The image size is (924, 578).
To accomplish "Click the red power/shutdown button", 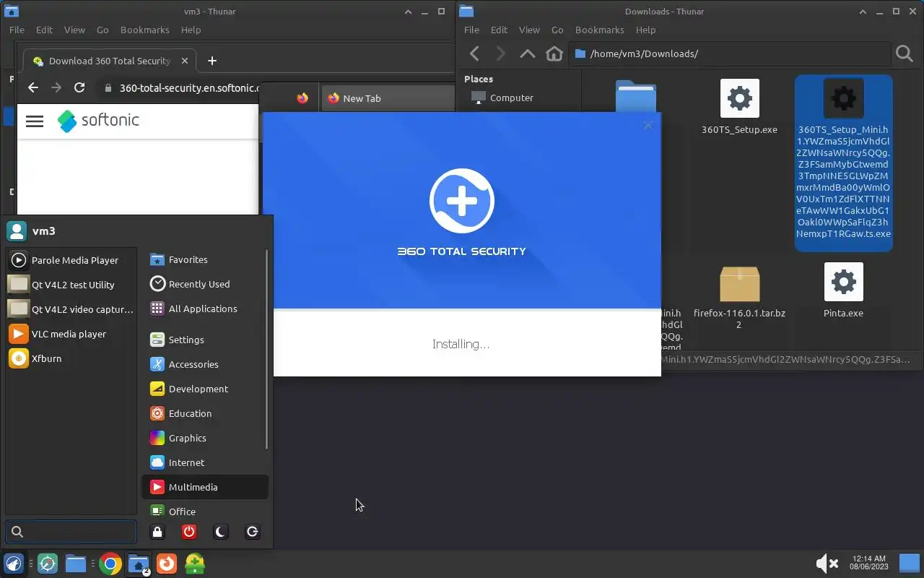I will click(x=189, y=532).
